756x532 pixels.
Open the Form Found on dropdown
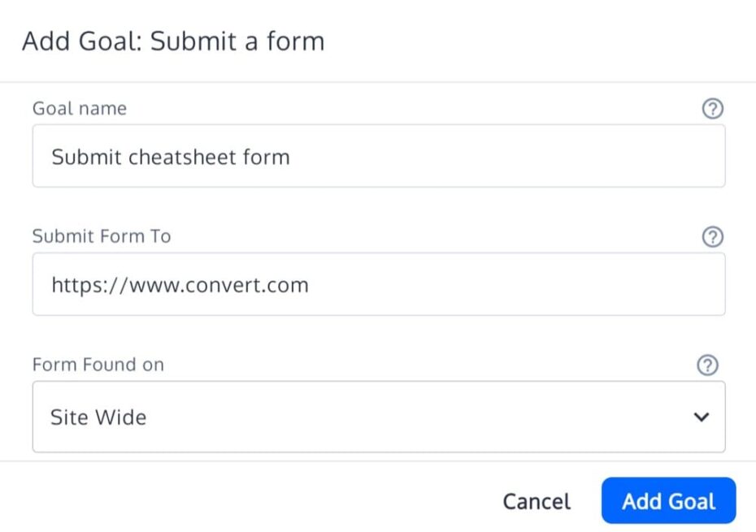378,417
